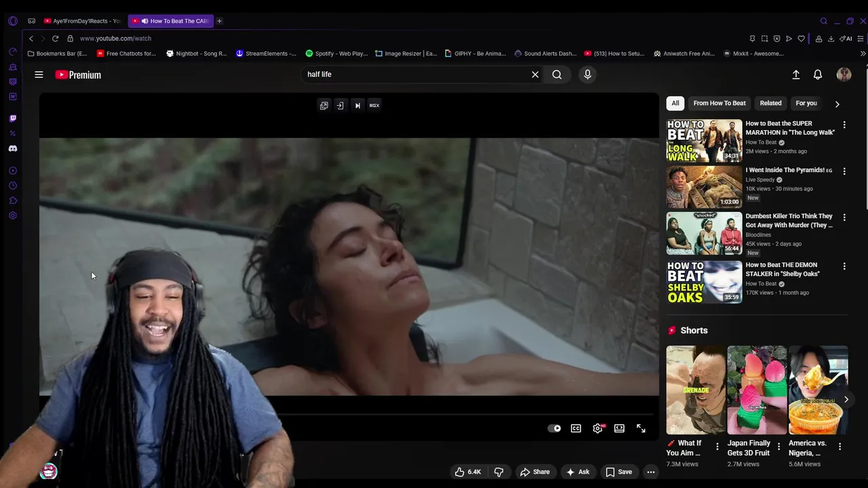This screenshot has height=488, width=868.
Task: Open a new browser tab
Action: coord(219,21)
